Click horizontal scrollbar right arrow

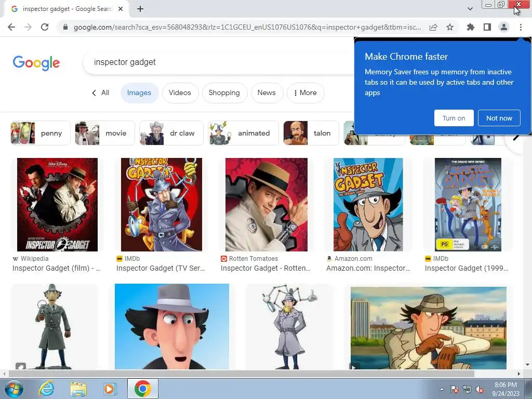coord(519,374)
